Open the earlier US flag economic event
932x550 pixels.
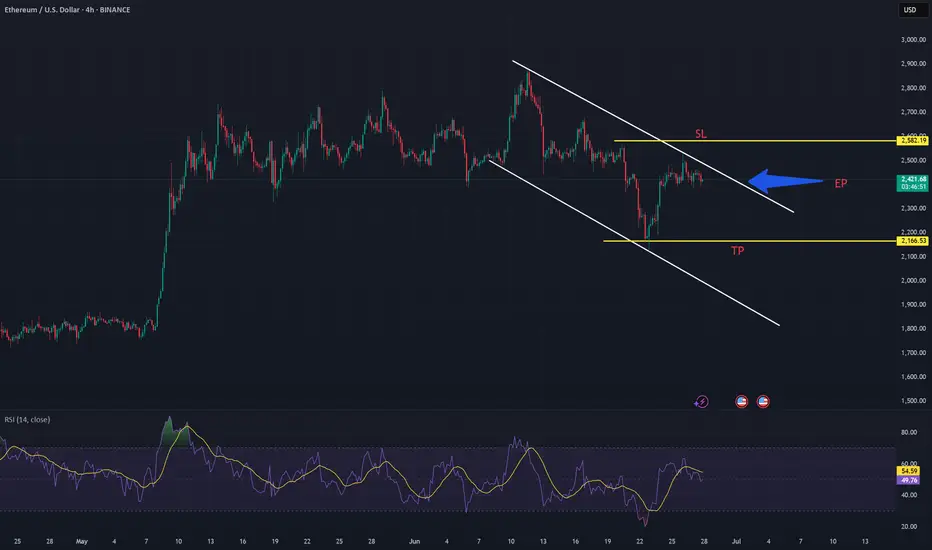click(x=741, y=402)
